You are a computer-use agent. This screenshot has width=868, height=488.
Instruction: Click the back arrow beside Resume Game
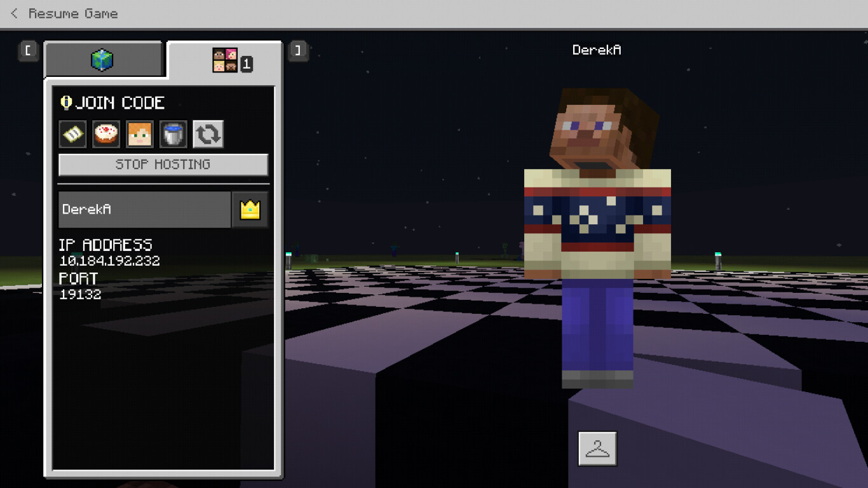(14, 13)
